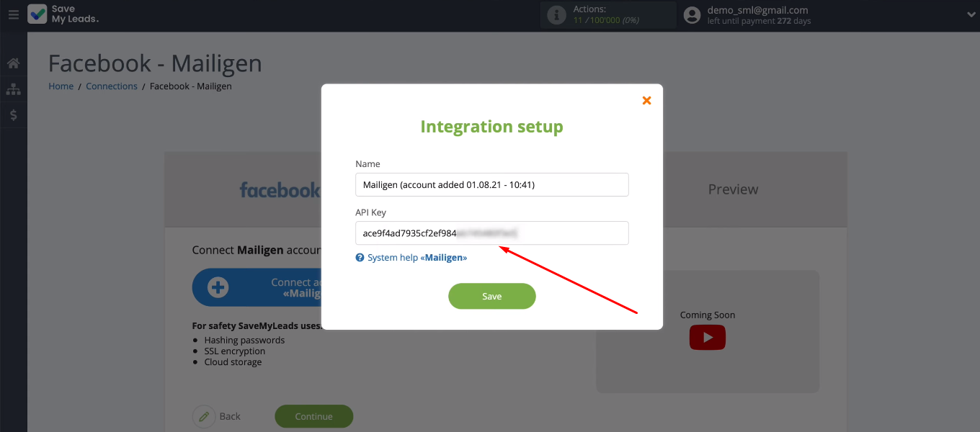Viewport: 980px width, 432px height.
Task: Click the Integration setup heading
Action: tap(492, 127)
